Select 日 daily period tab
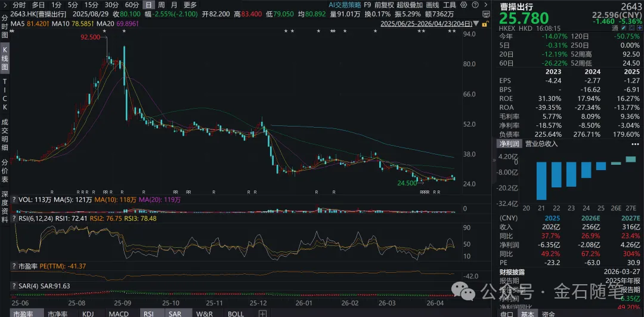The image size is (644, 317). pyautogui.click(x=148, y=5)
